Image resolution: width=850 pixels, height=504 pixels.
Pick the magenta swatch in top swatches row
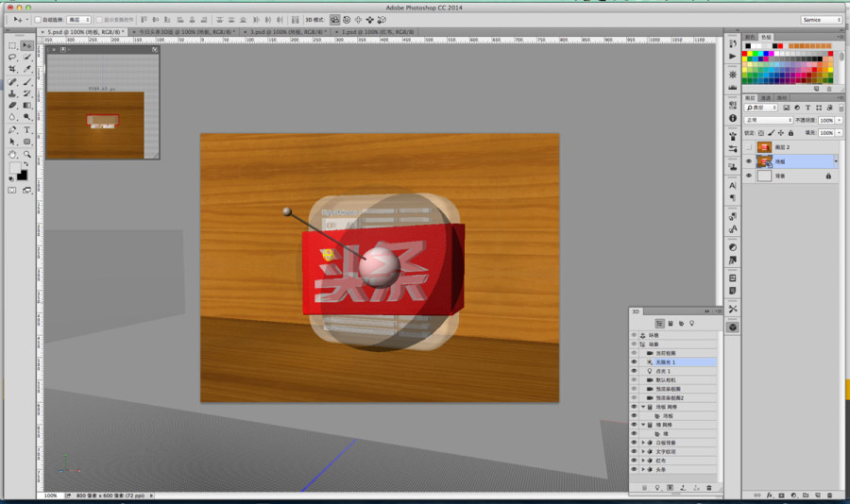(771, 54)
